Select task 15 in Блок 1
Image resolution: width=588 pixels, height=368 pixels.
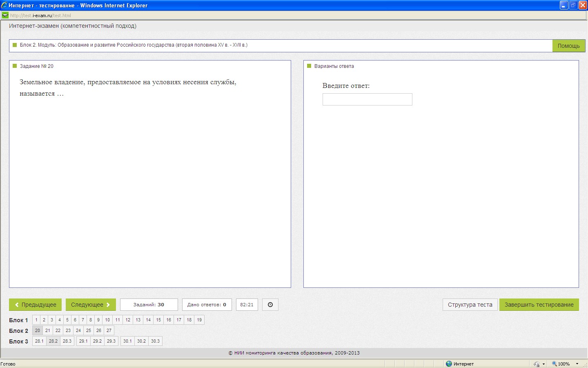(158, 320)
